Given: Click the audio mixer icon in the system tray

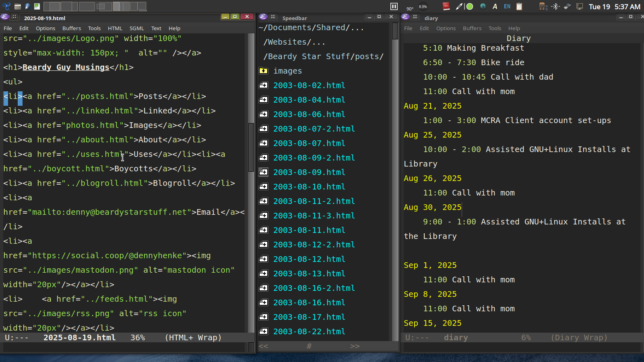Looking at the screenshot, I should pos(542,6).
